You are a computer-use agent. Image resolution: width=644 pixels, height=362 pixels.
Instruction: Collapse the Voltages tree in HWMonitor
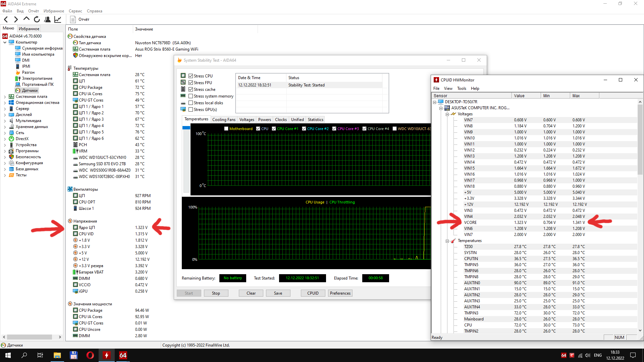[x=447, y=114]
